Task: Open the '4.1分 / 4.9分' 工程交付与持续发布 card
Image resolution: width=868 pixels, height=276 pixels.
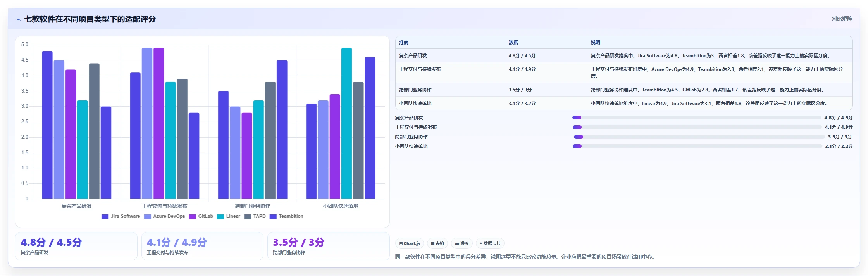Action: coord(202,246)
